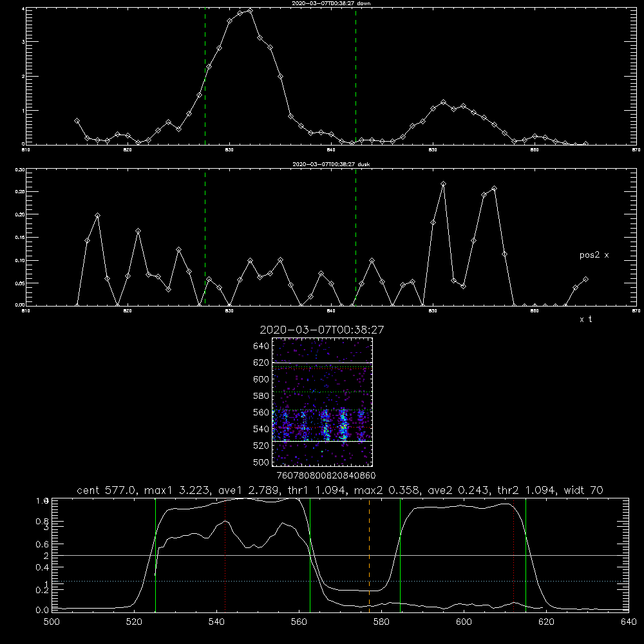
Task: Select the large '2020-03-07T00:38:27' heading above the spectrogram
Action: 322,330
